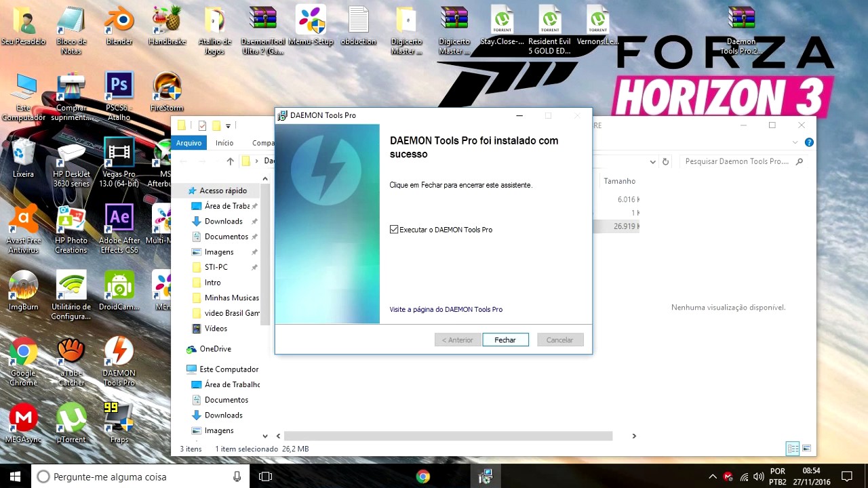Open PSCS6 Atalho Photoshop shortcut
The height and width of the screenshot is (488, 868).
point(119,96)
